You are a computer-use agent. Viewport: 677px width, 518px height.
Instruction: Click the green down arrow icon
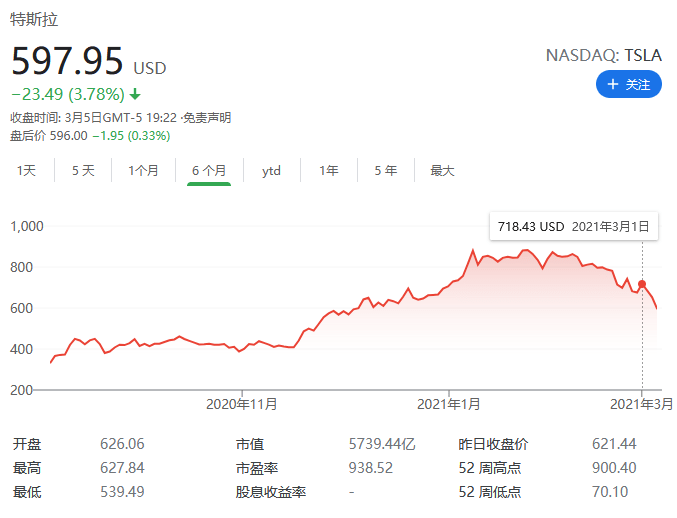[x=135, y=94]
